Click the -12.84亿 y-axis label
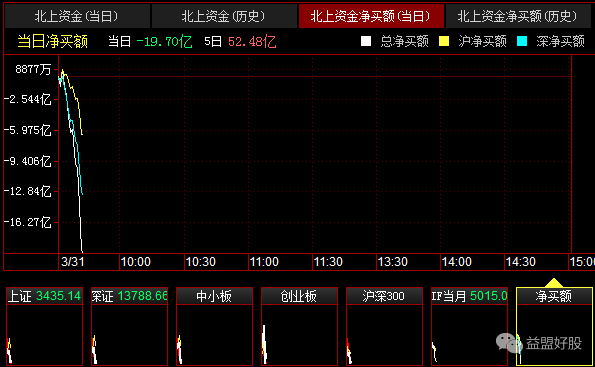 click(x=27, y=191)
